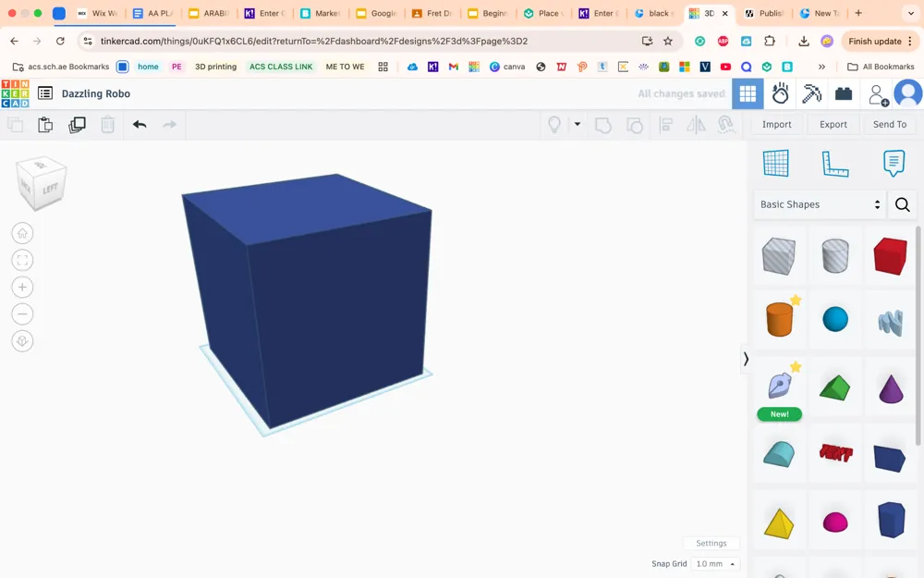Screen dimensions: 924x578
Task: Pick the green Roof shape
Action: 835,387
